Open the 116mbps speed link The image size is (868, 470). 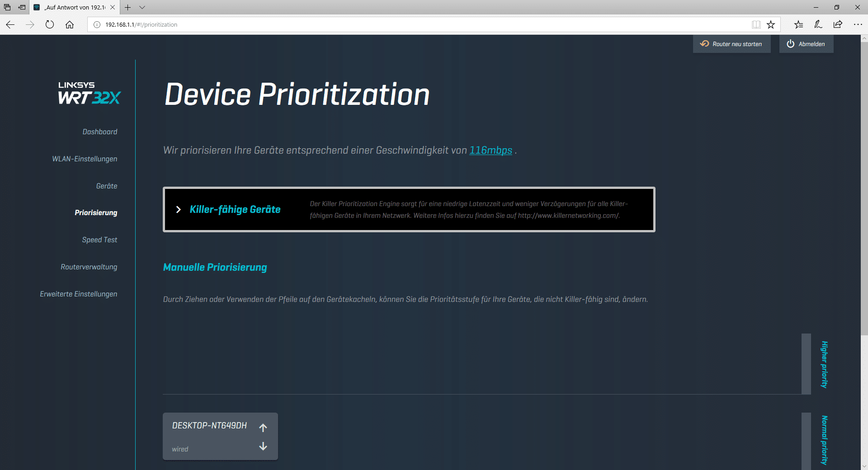point(491,150)
